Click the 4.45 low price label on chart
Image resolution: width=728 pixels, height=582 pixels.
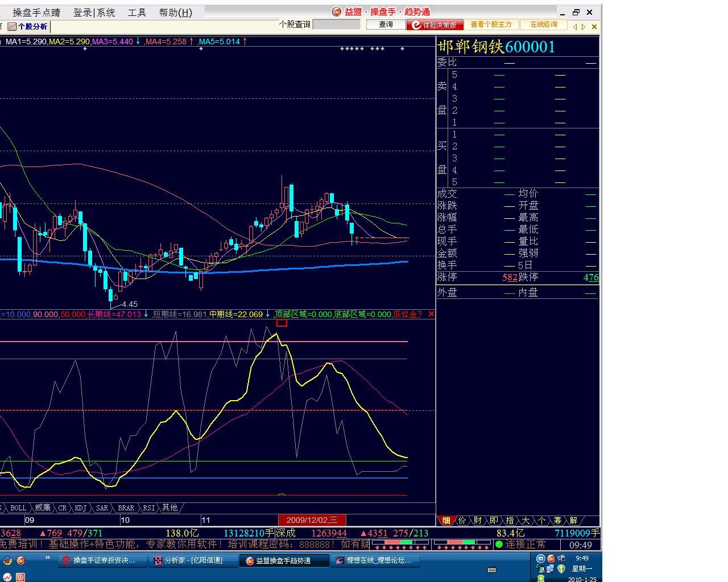pyautogui.click(x=129, y=304)
